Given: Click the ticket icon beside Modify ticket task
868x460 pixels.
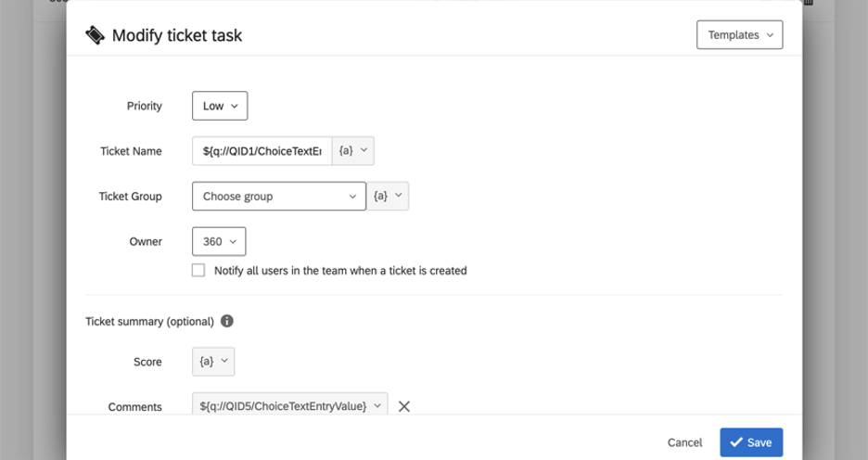Looking at the screenshot, I should click(x=95, y=35).
